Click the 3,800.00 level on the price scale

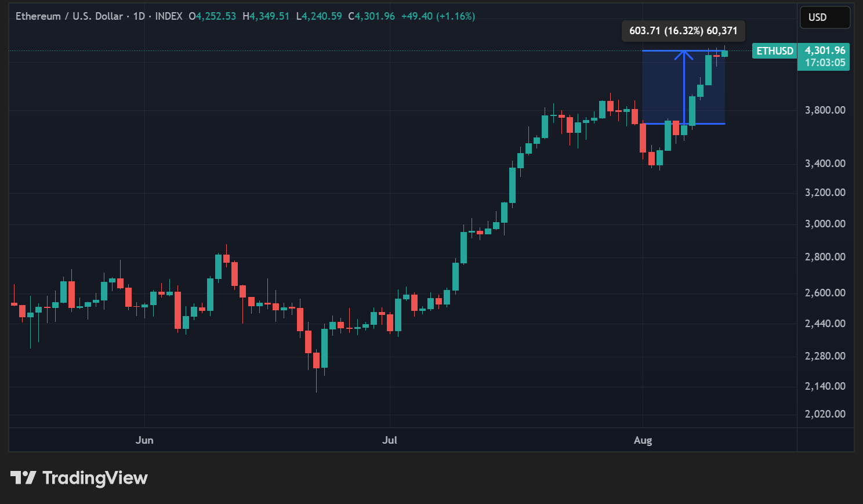[x=824, y=109]
